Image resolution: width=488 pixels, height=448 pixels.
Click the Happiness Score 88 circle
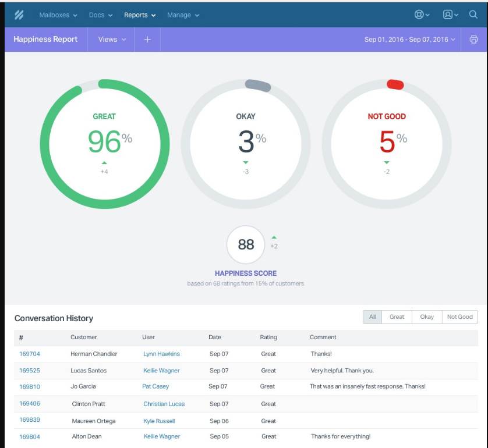pyautogui.click(x=246, y=244)
